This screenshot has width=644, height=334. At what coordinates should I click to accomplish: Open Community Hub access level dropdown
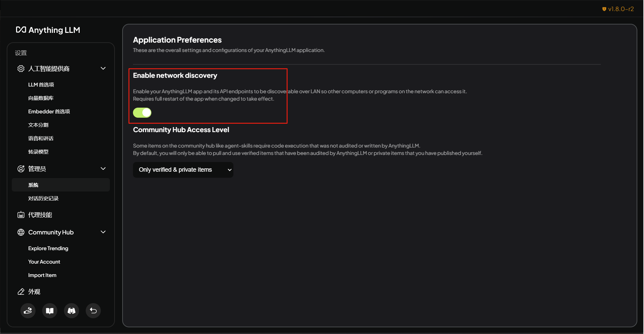pos(183,170)
